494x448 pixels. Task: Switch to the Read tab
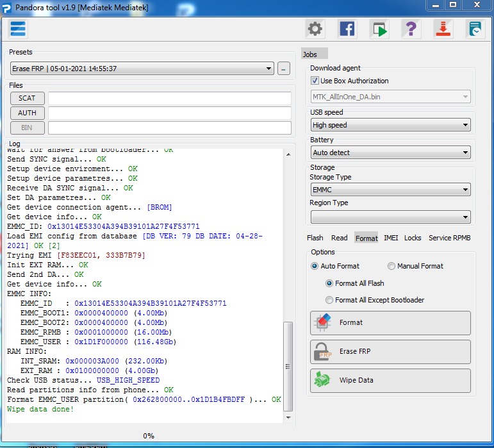[339, 238]
